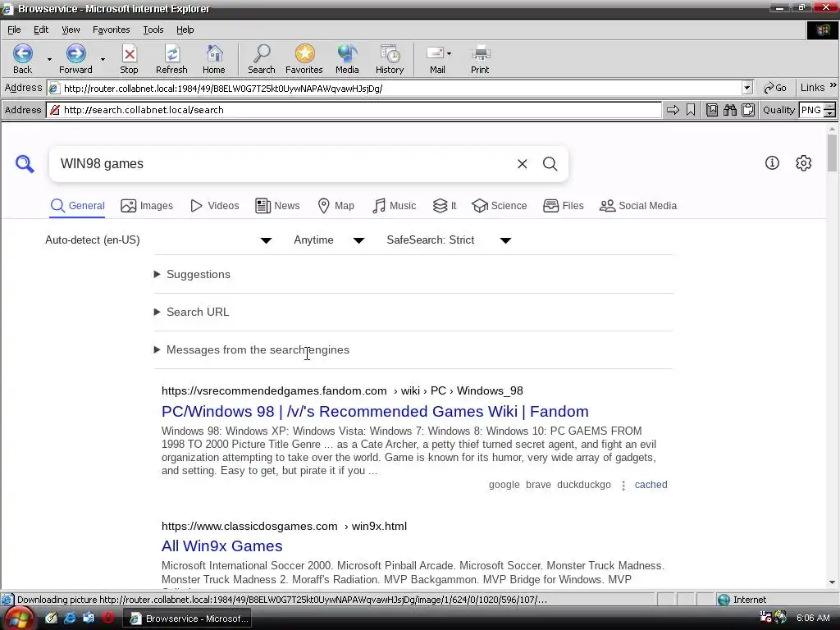Expand the Links toolbar
840x630 pixels.
coord(833,85)
